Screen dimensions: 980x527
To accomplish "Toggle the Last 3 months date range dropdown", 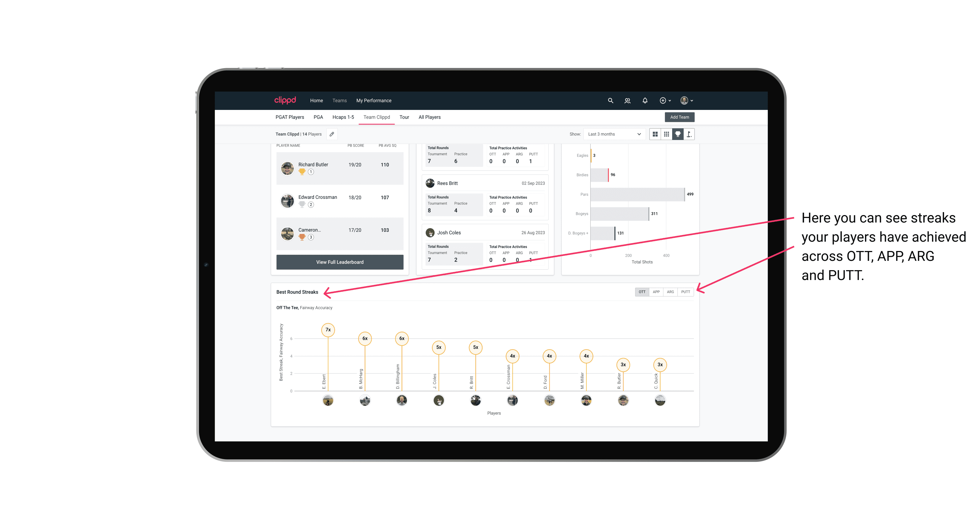I will click(x=613, y=134).
